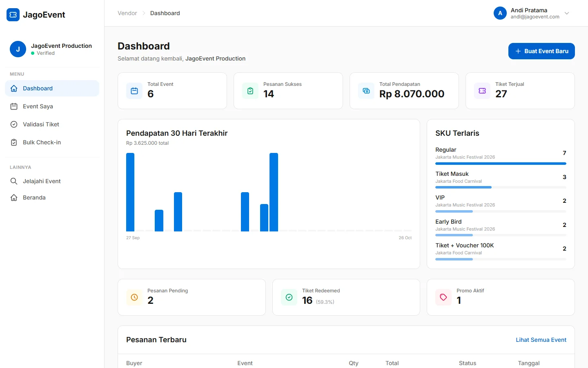Open Lihat Semua Event link
This screenshot has height=368, width=588.
point(541,340)
